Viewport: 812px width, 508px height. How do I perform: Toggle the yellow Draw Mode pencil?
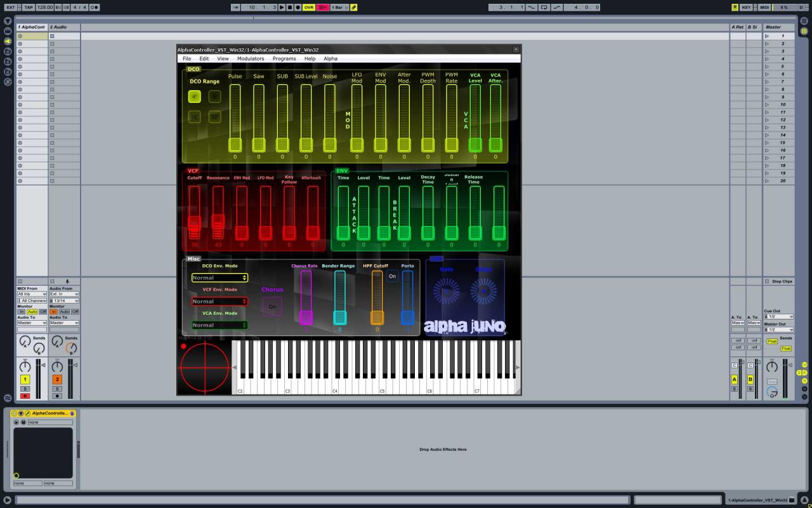[x=354, y=7]
